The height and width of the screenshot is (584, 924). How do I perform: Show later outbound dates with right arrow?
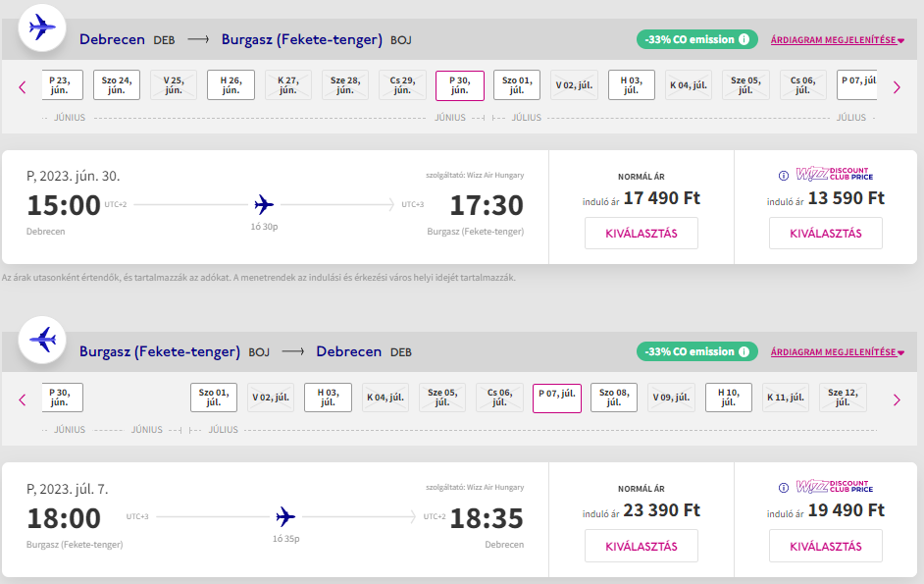click(x=896, y=86)
